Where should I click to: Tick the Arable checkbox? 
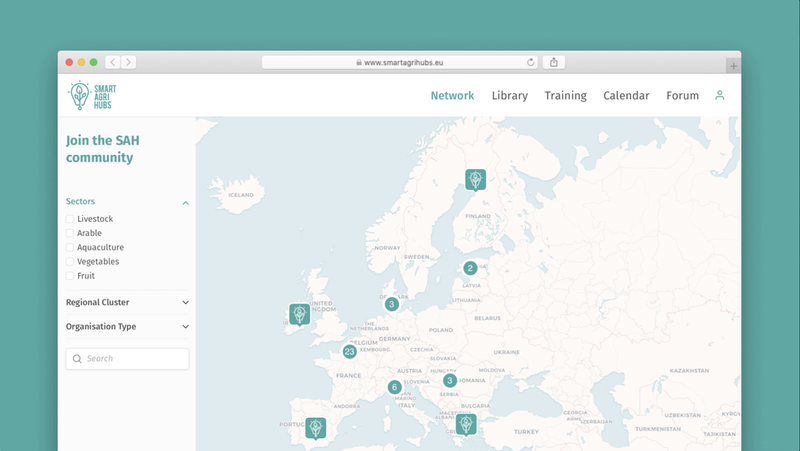coord(70,233)
